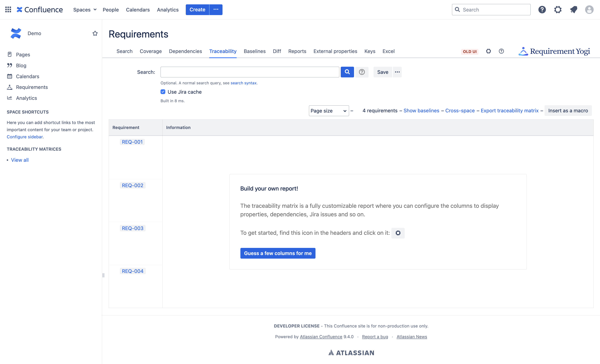This screenshot has height=364, width=600.
Task: Click into the traceability Search query field
Action: click(250, 72)
